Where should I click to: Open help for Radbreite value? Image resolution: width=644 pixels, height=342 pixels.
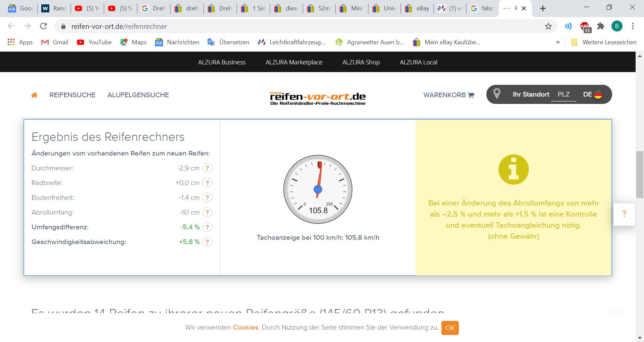point(208,183)
